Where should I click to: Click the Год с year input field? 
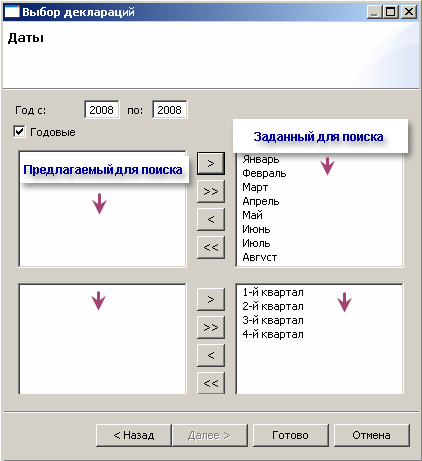[102, 110]
